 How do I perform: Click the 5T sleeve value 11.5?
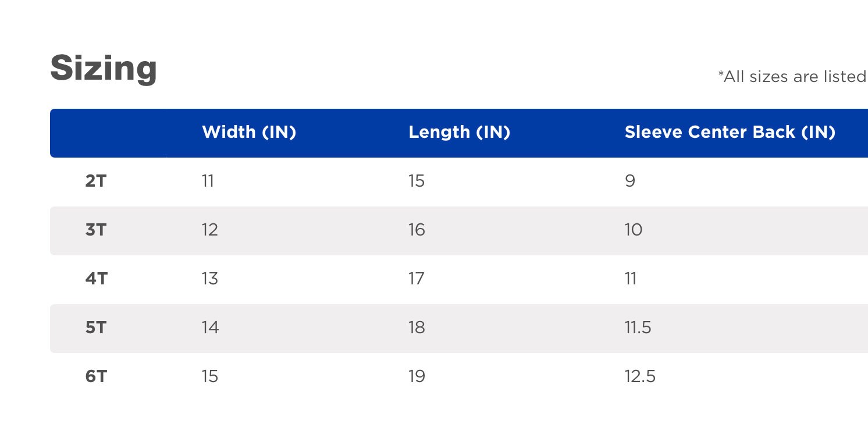coord(638,328)
